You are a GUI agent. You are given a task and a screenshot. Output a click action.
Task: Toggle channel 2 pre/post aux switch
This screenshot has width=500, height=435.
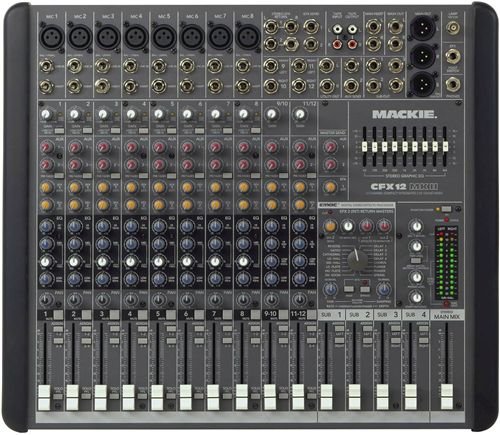pos(87,175)
